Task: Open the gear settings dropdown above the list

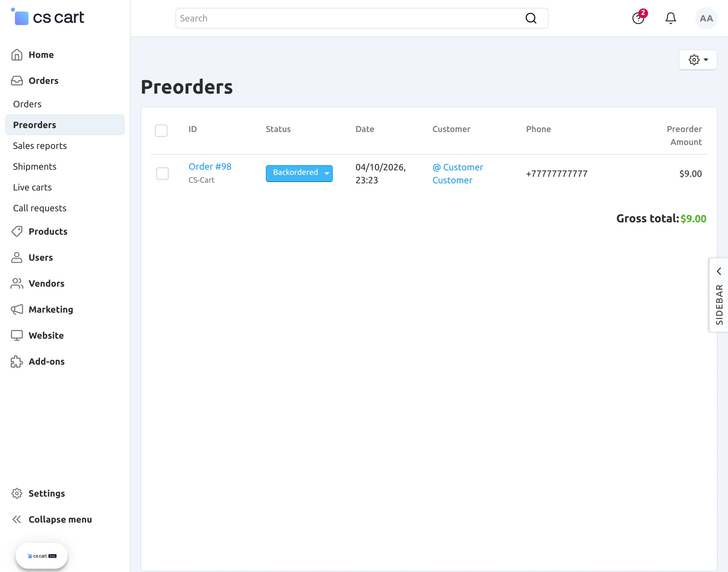Action: click(698, 60)
